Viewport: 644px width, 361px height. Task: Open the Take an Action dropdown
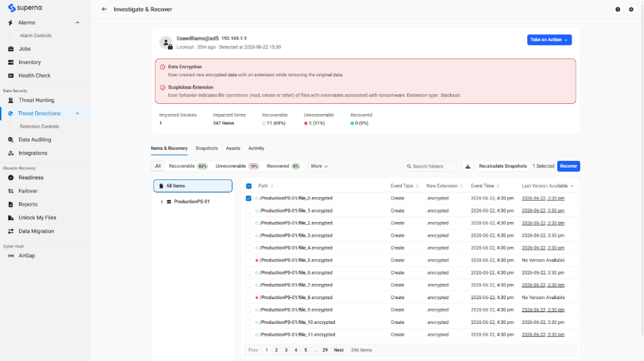pos(549,40)
